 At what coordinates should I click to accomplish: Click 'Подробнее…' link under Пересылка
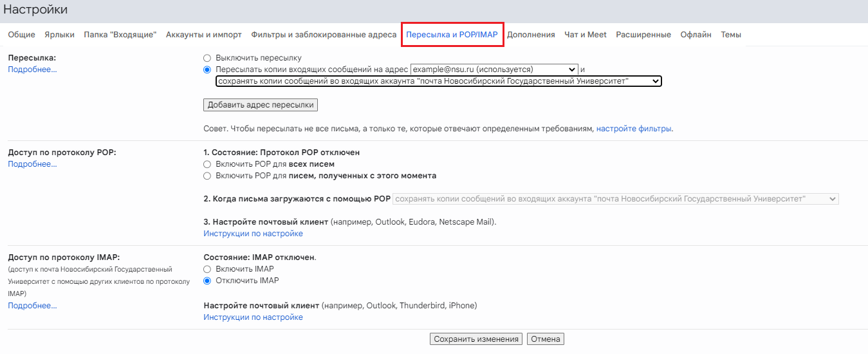pos(32,70)
